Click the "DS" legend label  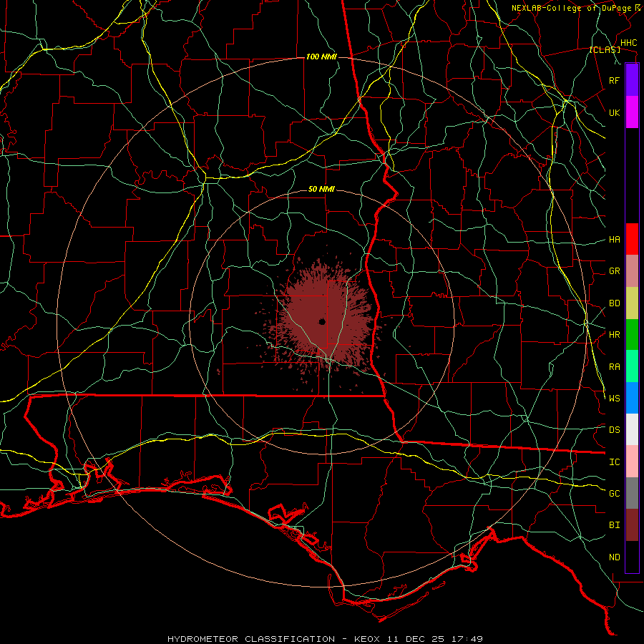[x=615, y=430]
